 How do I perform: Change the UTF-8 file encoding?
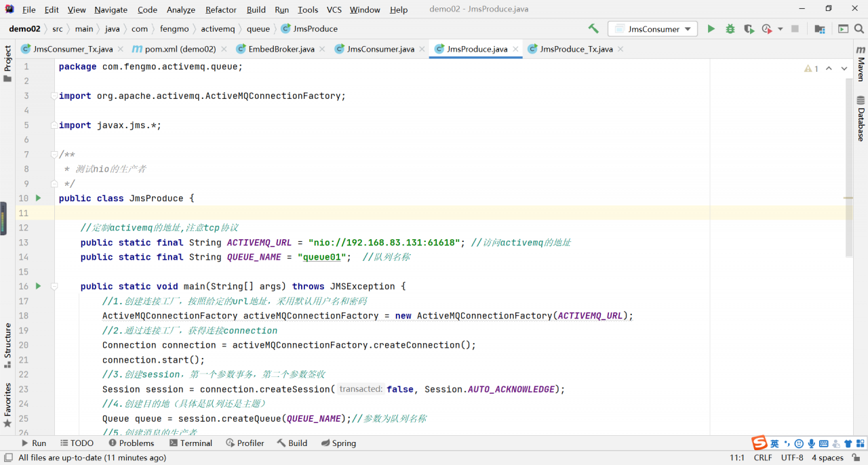(x=792, y=458)
